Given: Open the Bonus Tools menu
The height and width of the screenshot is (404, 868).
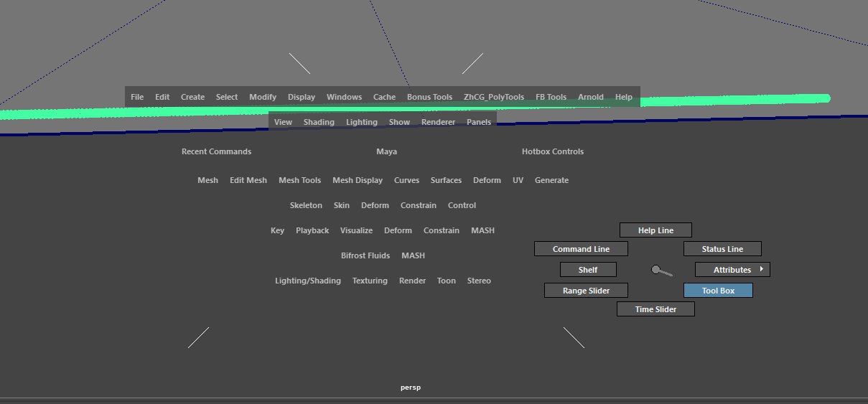Looking at the screenshot, I should click(x=429, y=97).
